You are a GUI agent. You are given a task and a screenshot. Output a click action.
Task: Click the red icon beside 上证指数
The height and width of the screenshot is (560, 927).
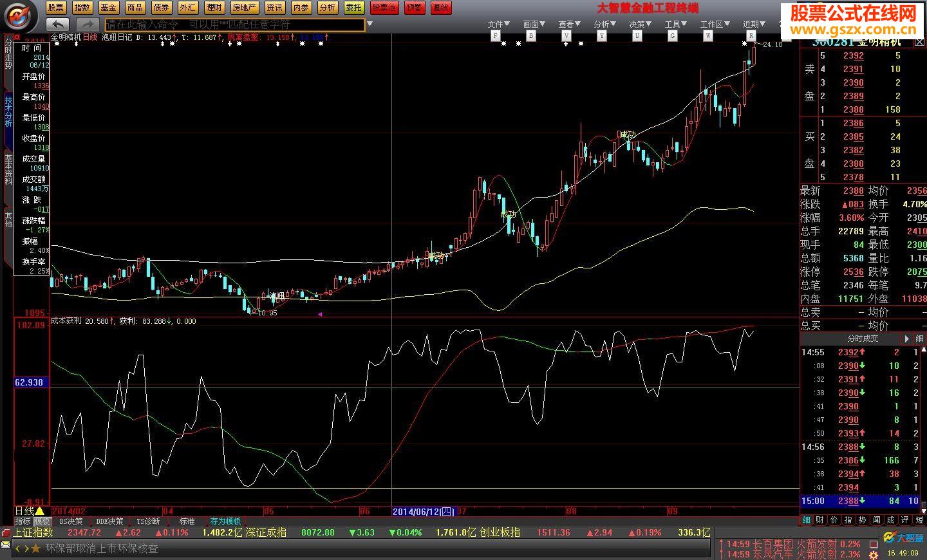[6, 533]
